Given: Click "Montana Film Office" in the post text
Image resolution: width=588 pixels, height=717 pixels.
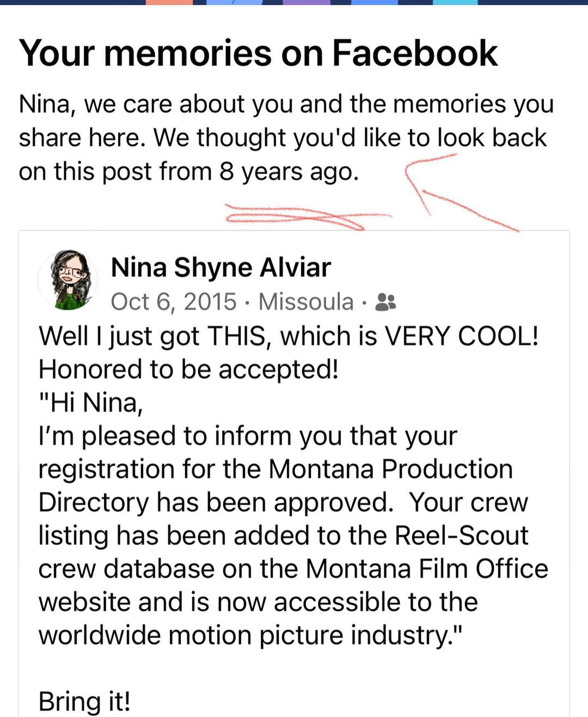Looking at the screenshot, I should [x=426, y=569].
